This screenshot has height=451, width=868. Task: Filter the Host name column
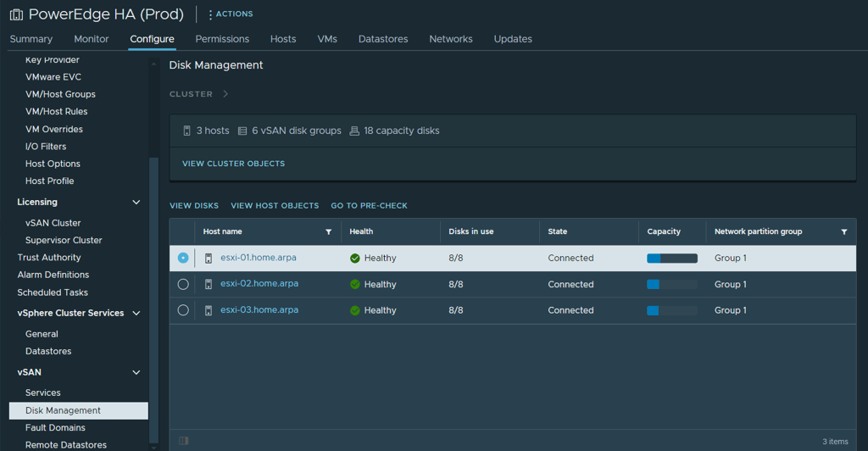point(328,232)
